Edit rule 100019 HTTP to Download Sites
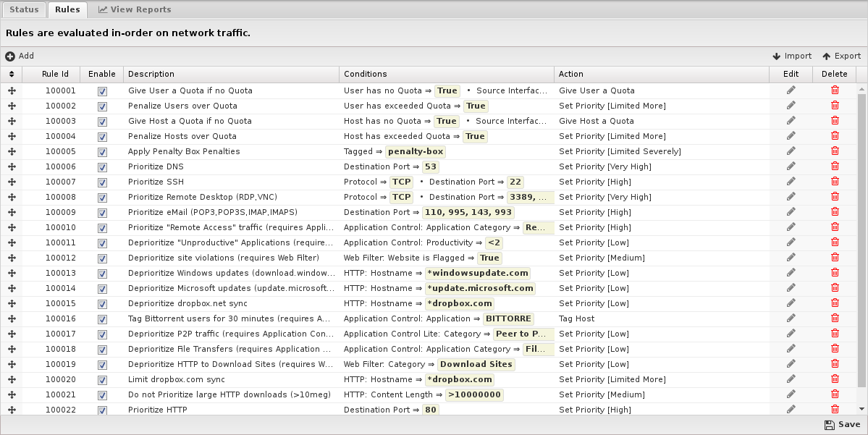868x435 pixels. pyautogui.click(x=791, y=363)
